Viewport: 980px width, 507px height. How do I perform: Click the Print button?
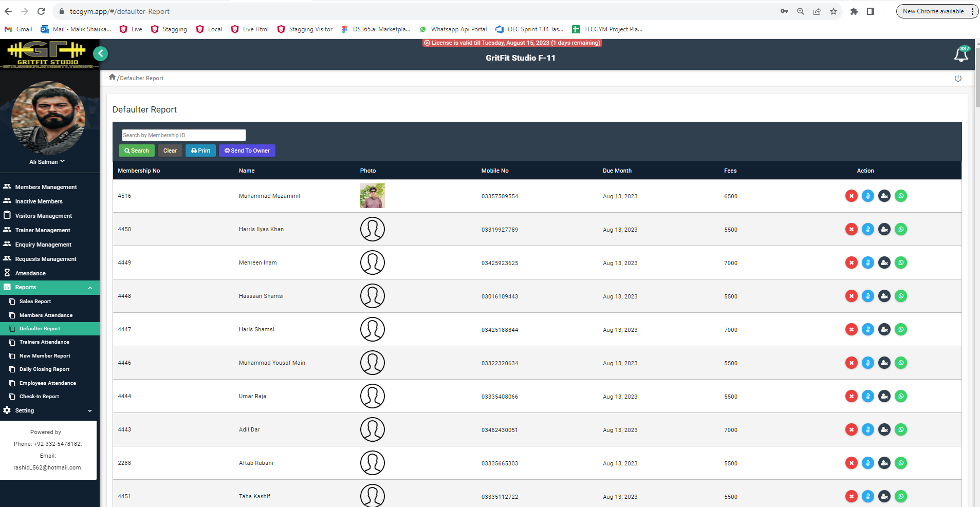[200, 151]
